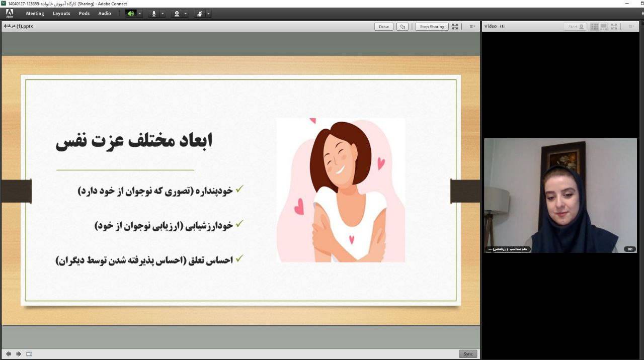Click the pointer icon beside Draw
644x360 pixels.
[402, 27]
